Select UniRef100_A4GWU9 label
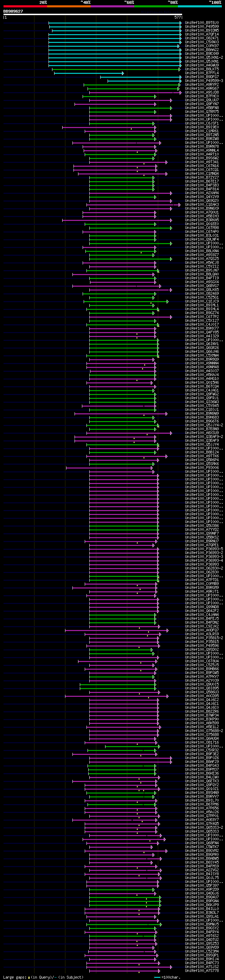The height and width of the screenshot is (980, 225). click(x=202, y=65)
